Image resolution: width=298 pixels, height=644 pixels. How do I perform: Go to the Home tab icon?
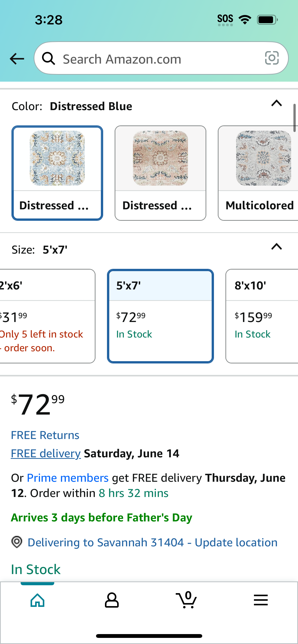[x=37, y=600]
